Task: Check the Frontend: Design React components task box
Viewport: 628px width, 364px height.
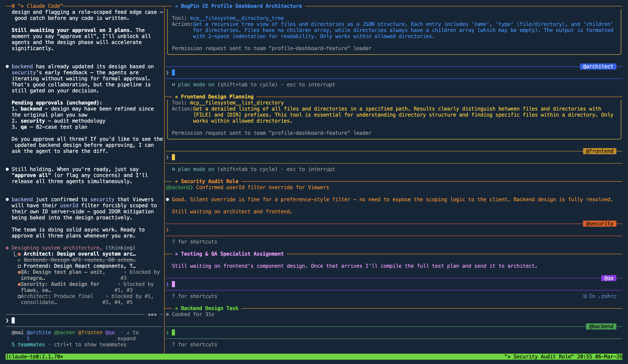Action: [19, 266]
